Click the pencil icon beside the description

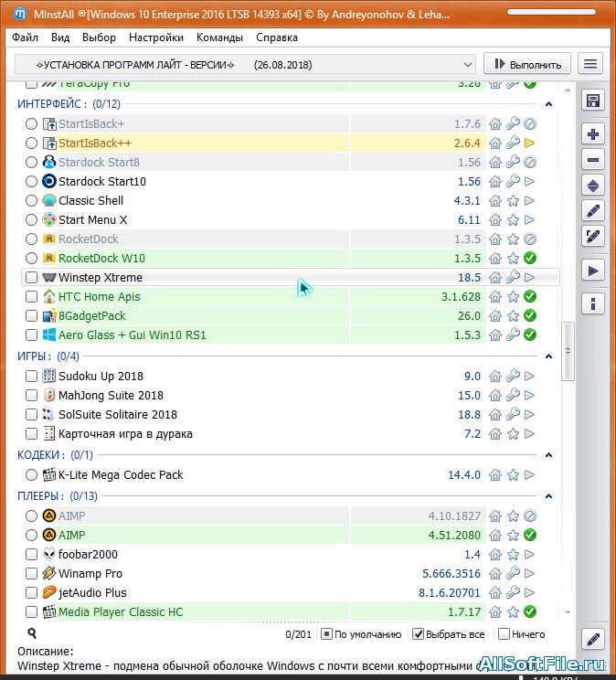tap(592, 639)
